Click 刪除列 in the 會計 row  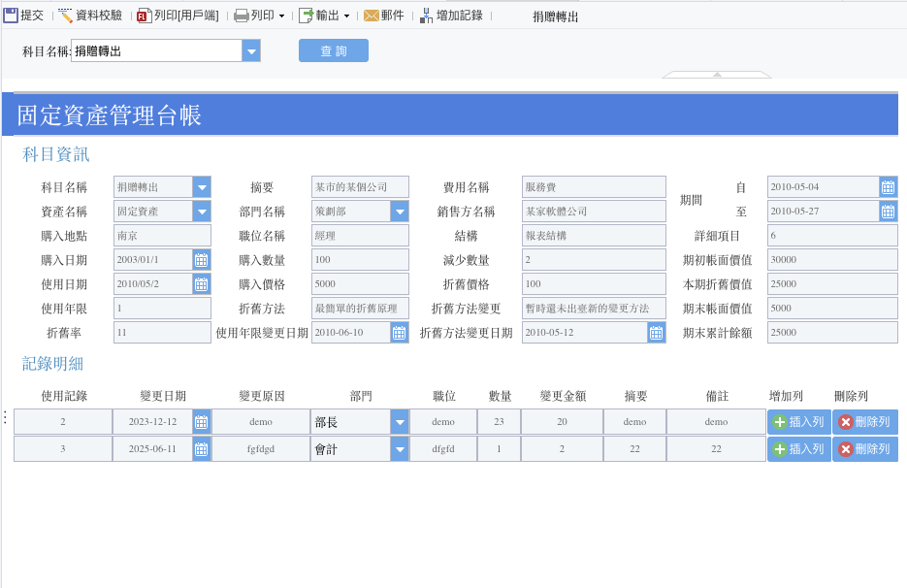864,449
